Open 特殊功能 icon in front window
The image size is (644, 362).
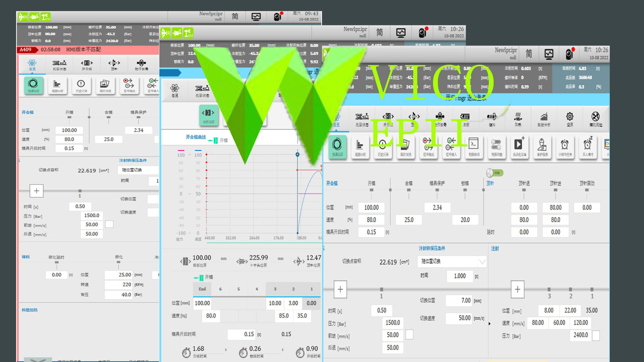tap(497, 147)
